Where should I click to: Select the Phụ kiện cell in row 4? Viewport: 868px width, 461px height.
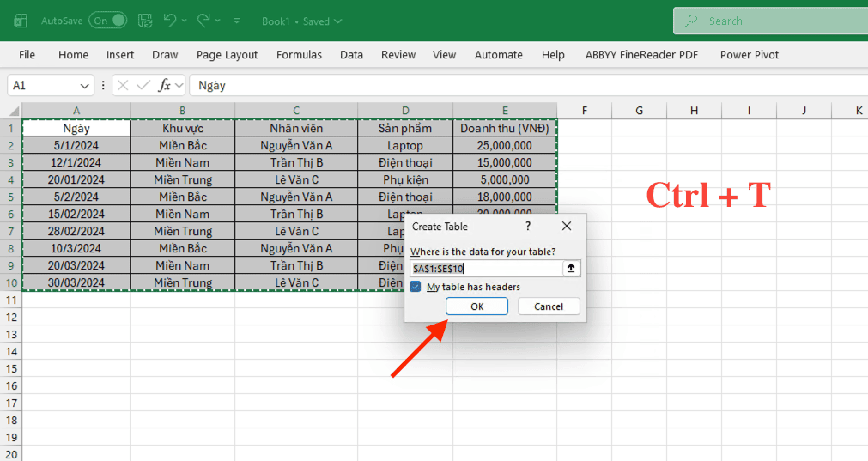405,180
